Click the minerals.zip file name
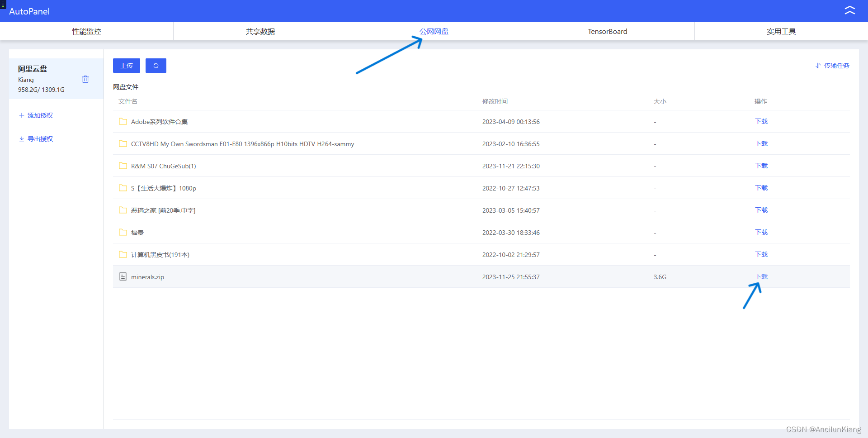The image size is (868, 438). 147,277
